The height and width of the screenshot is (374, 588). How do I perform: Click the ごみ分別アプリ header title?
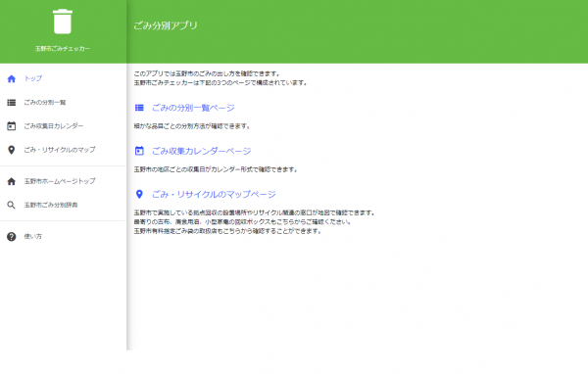pos(166,25)
